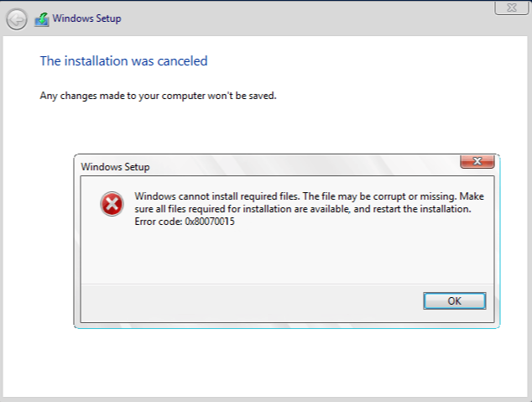The height and width of the screenshot is (402, 532).
Task: Click the "restart the installation" text
Action: 420,209
